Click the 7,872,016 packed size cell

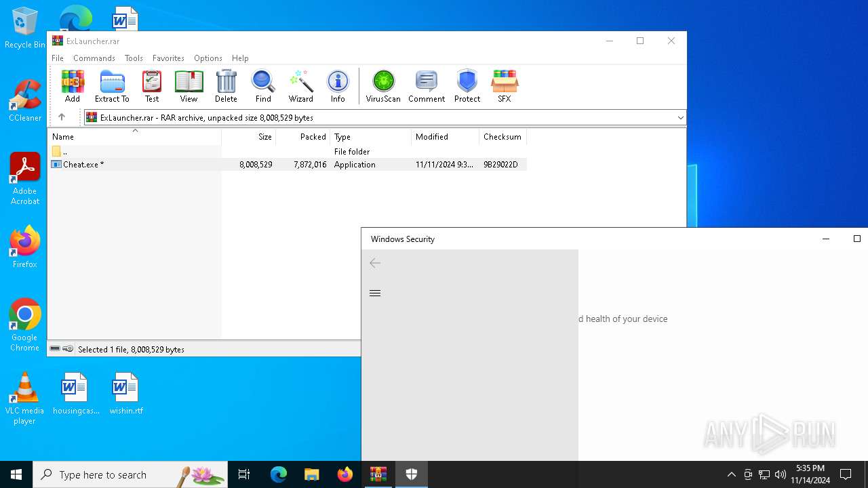coord(310,165)
